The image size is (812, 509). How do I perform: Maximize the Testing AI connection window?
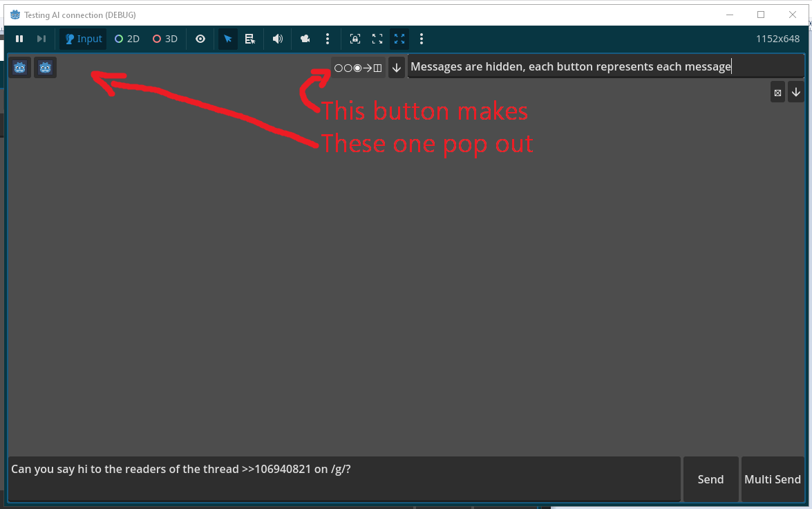click(x=761, y=15)
